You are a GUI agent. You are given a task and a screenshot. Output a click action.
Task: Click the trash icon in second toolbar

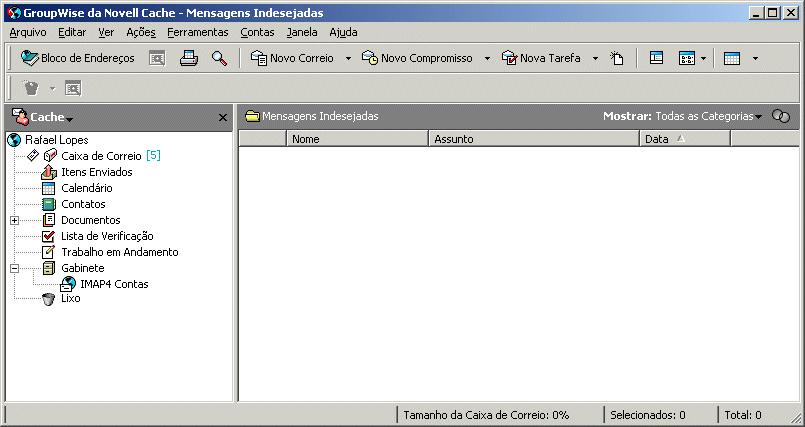[31, 88]
